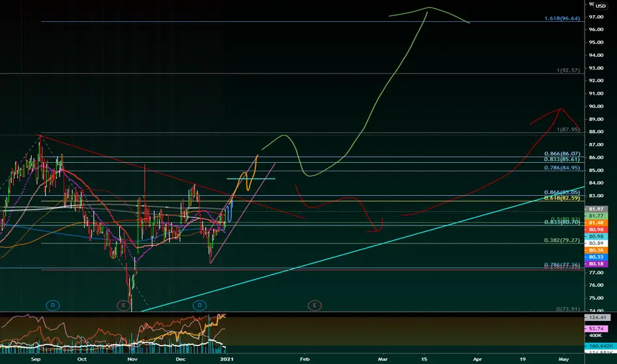
Task: Click the orange 80.36 price label
Action: [x=596, y=250]
